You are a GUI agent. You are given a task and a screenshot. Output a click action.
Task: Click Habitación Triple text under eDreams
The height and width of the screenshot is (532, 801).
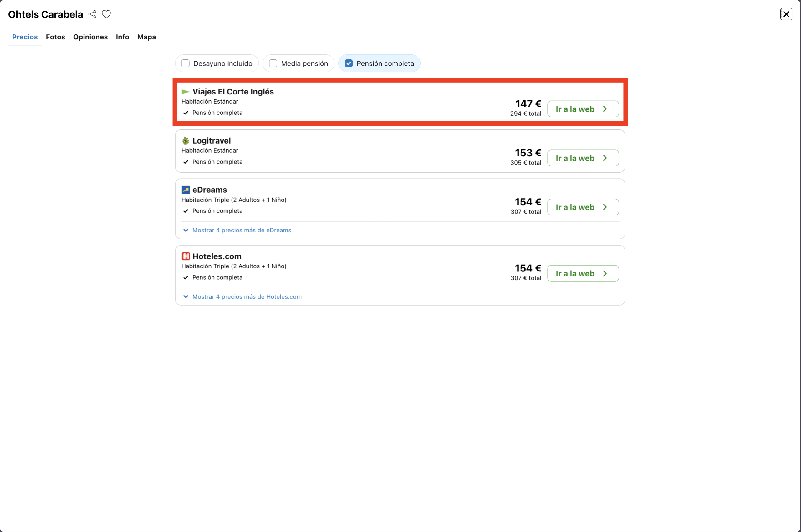234,200
